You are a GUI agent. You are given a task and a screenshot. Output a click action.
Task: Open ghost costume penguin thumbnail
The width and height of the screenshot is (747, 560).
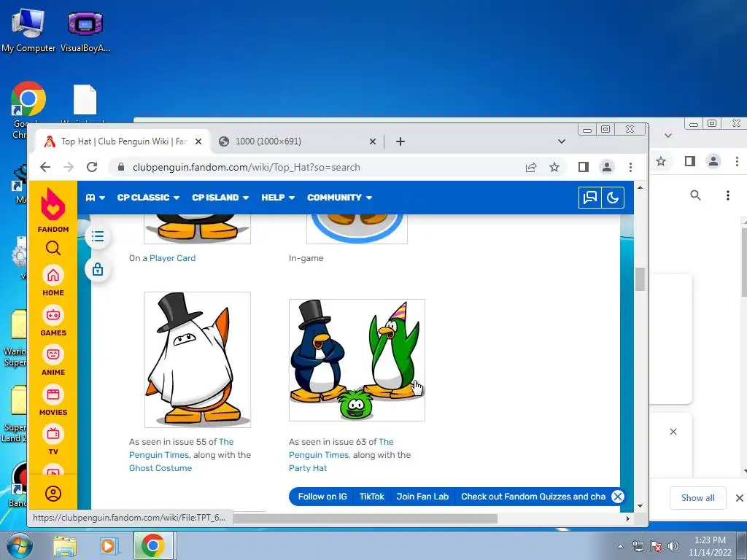(x=197, y=359)
